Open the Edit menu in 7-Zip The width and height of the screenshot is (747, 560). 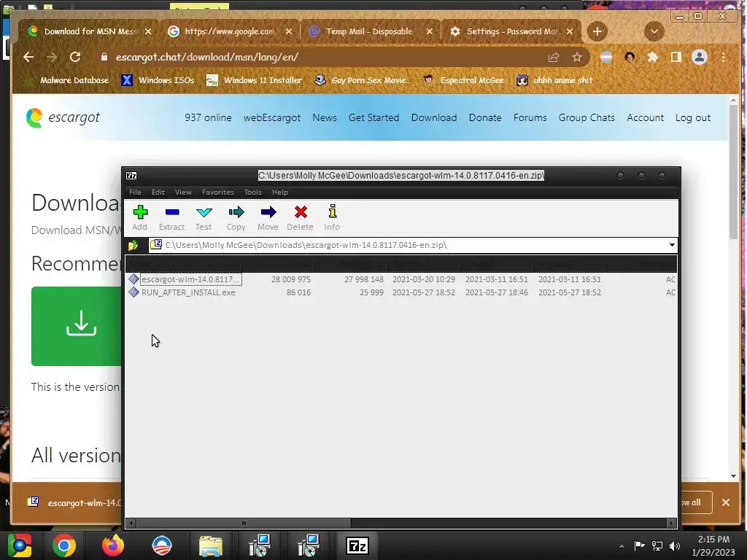158,192
